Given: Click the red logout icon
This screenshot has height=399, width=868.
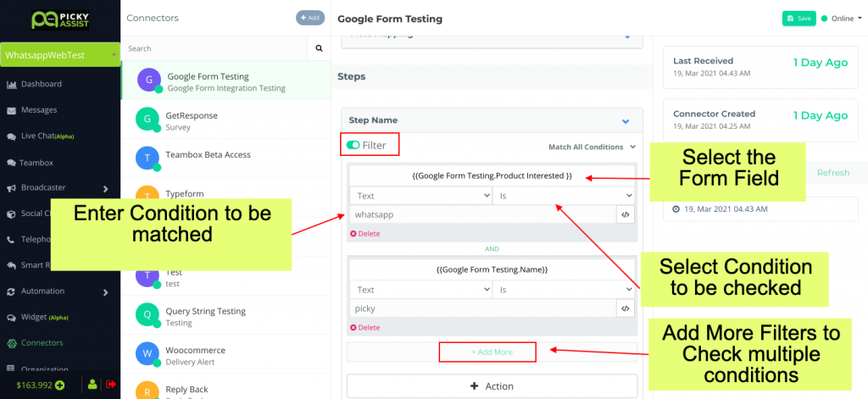Looking at the screenshot, I should point(111,384).
